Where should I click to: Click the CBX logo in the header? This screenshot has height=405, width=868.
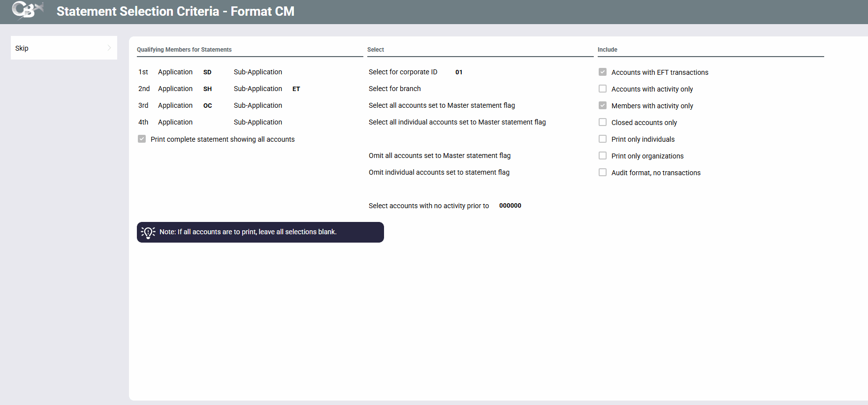(x=27, y=10)
